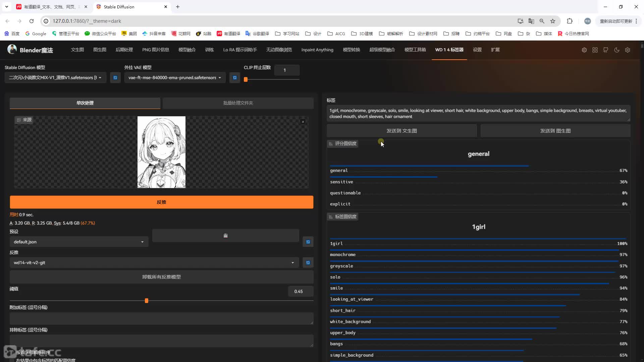Open the WD 1 4 标签器 tab

449,50
